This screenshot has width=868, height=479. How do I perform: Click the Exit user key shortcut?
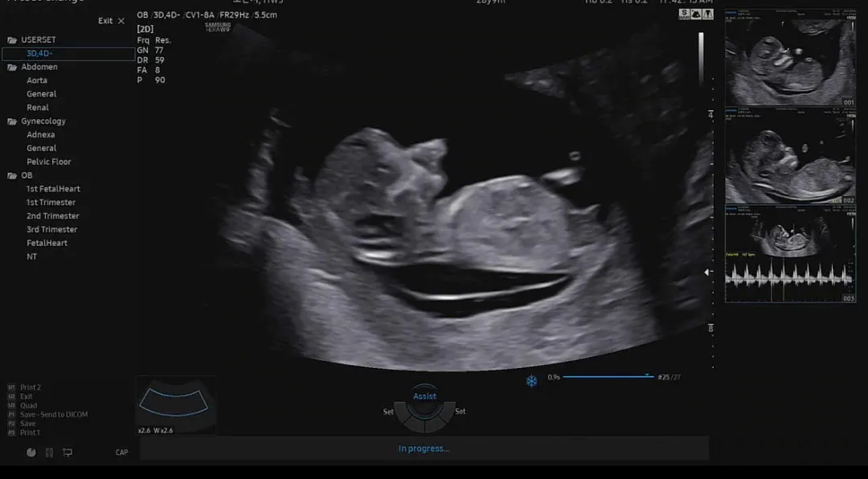(x=20, y=396)
